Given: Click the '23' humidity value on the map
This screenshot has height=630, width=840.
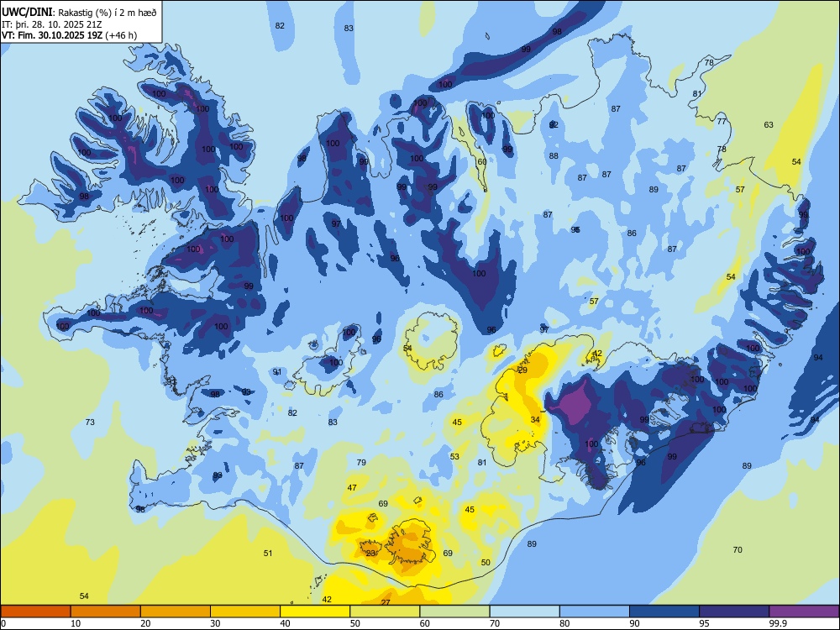Looking at the screenshot, I should coord(370,554).
